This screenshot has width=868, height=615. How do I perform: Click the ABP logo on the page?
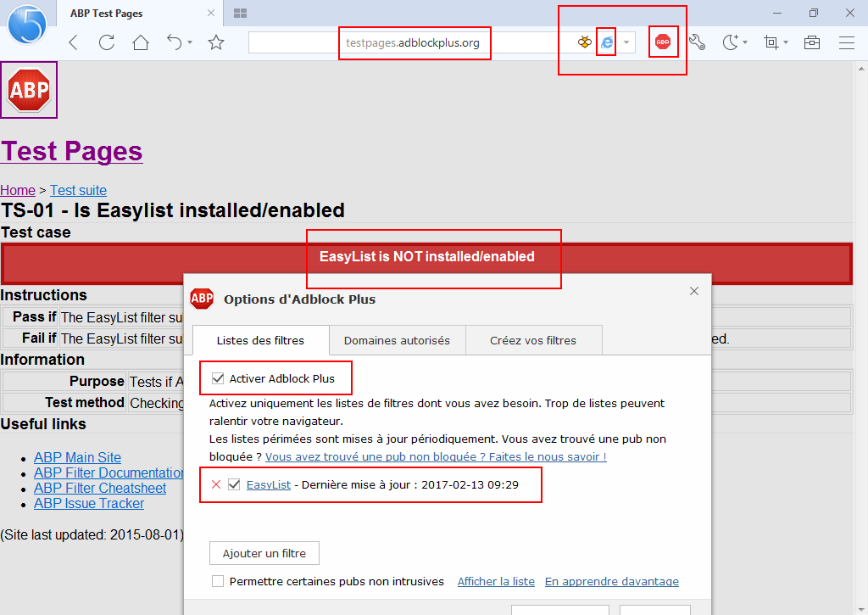[x=29, y=90]
